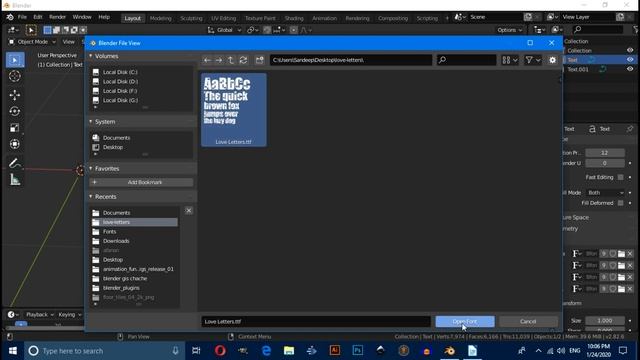Refresh the file list

tap(243, 60)
